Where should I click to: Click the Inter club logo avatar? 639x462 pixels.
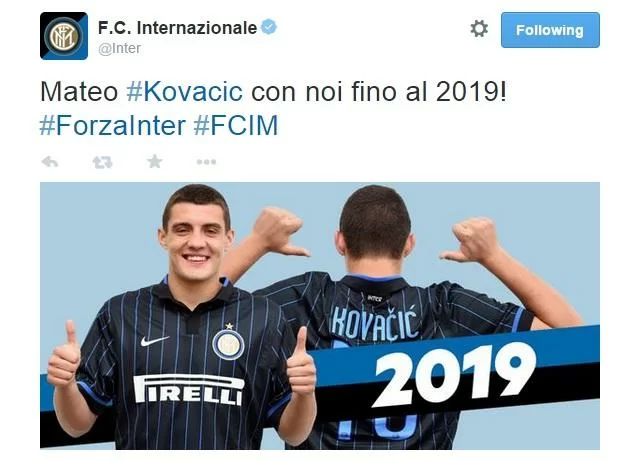pos(64,36)
